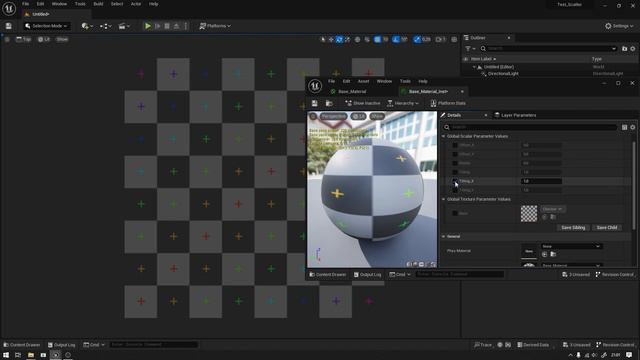Screen dimensions: 640x360
Task: Toggle the surface snapping icon
Action: pos(367,40)
